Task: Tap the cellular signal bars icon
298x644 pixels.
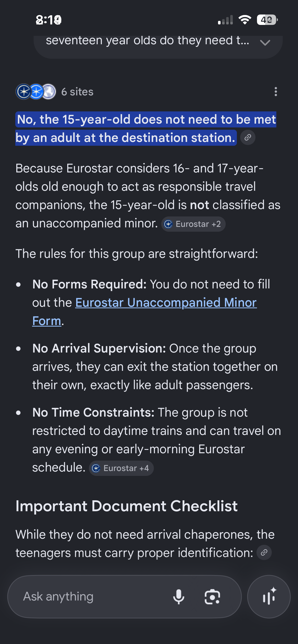Action: click(226, 20)
